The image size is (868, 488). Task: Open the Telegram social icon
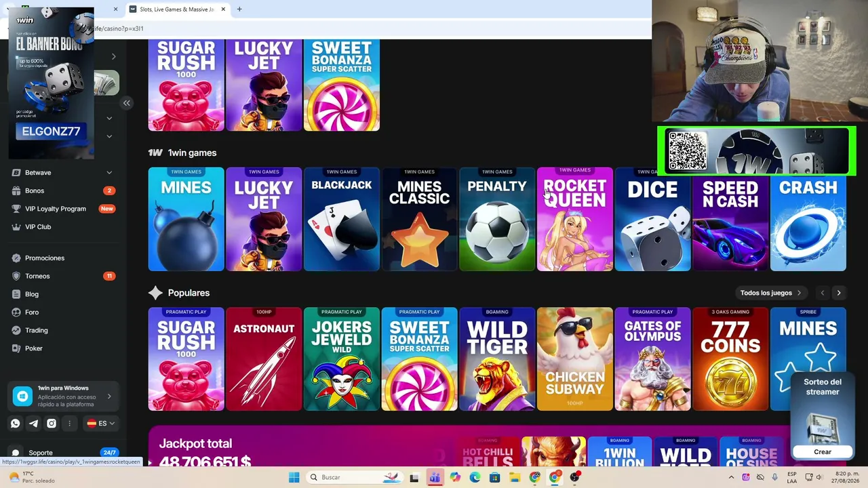pos(33,424)
